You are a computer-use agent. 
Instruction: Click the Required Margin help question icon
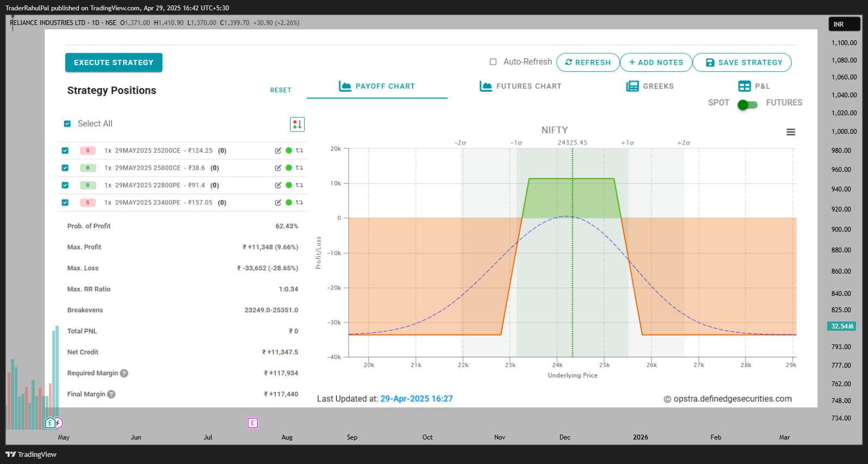pyautogui.click(x=124, y=373)
